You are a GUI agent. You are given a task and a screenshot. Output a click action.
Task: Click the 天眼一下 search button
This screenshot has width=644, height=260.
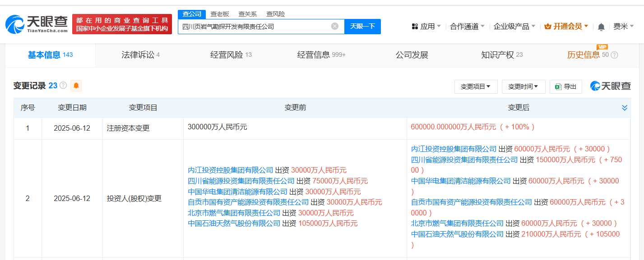362,26
